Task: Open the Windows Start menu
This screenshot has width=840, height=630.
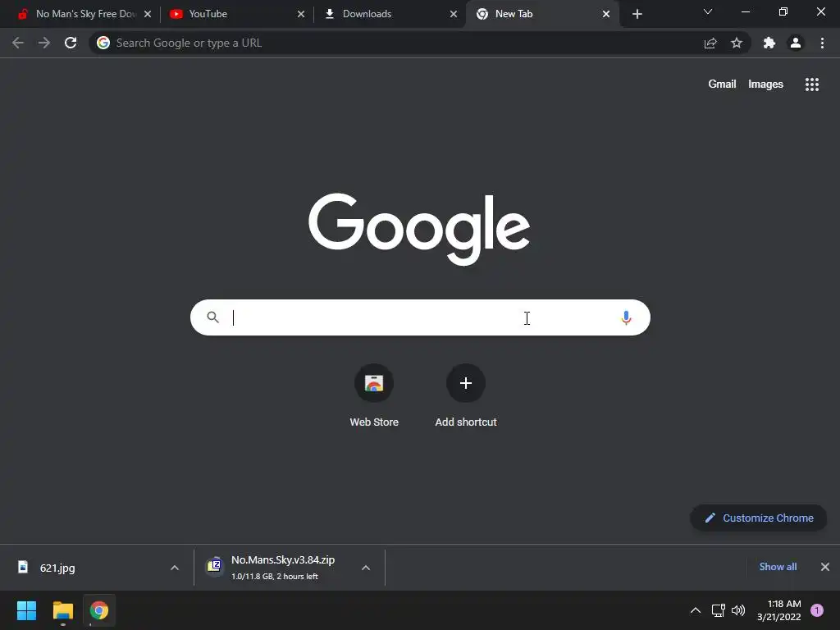Action: click(26, 610)
